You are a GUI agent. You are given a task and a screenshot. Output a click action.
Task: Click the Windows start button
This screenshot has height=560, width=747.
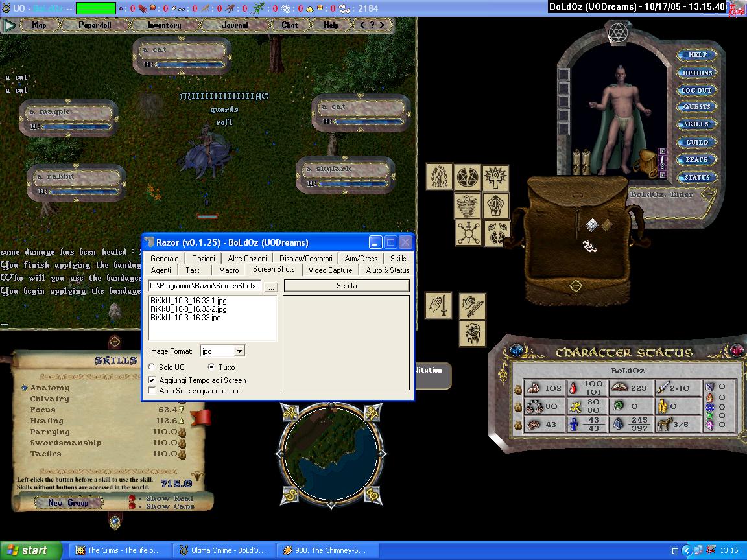click(x=30, y=550)
